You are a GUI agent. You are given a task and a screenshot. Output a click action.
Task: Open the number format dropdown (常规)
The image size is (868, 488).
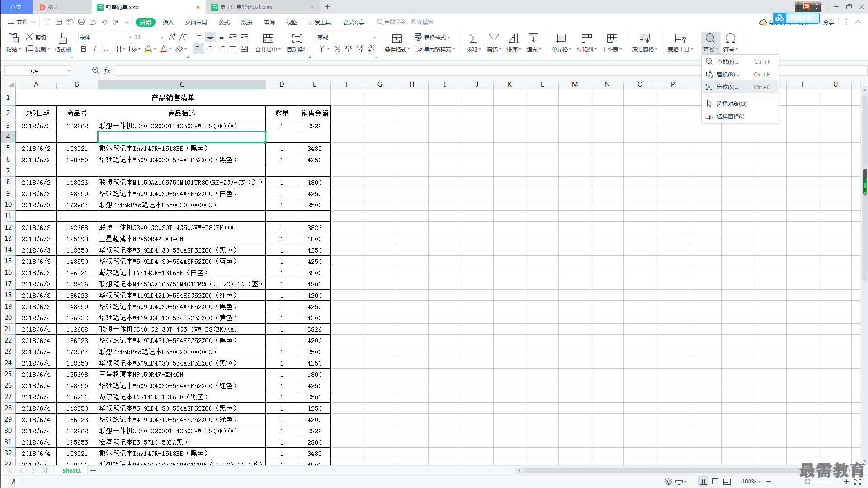(x=374, y=38)
